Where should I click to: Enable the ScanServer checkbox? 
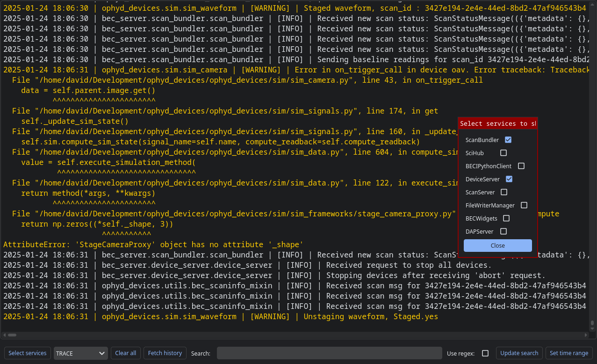coord(504,192)
